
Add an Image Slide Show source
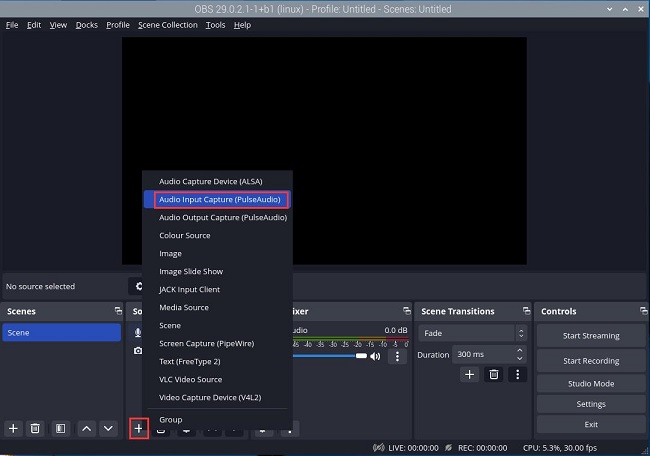[x=217, y=272]
